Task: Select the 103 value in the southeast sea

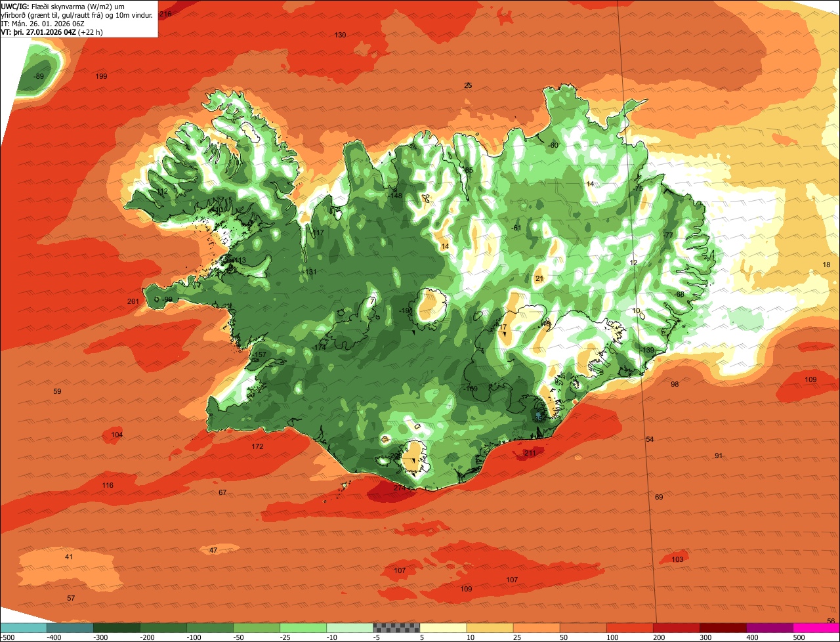Action: tap(677, 559)
